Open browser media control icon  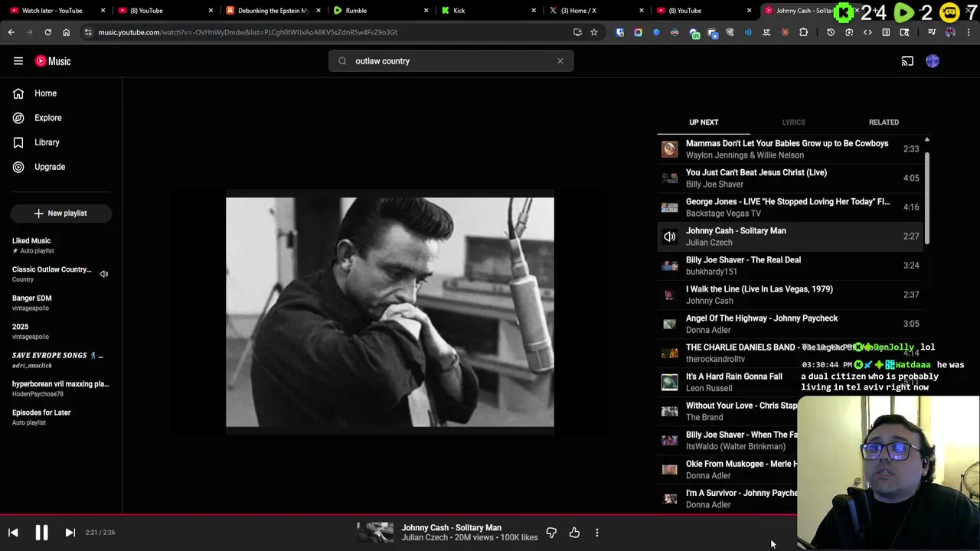(932, 32)
